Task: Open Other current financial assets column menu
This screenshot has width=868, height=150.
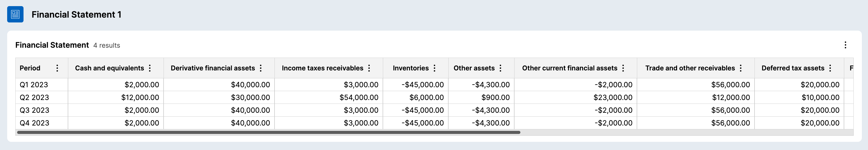Action: pyautogui.click(x=623, y=68)
